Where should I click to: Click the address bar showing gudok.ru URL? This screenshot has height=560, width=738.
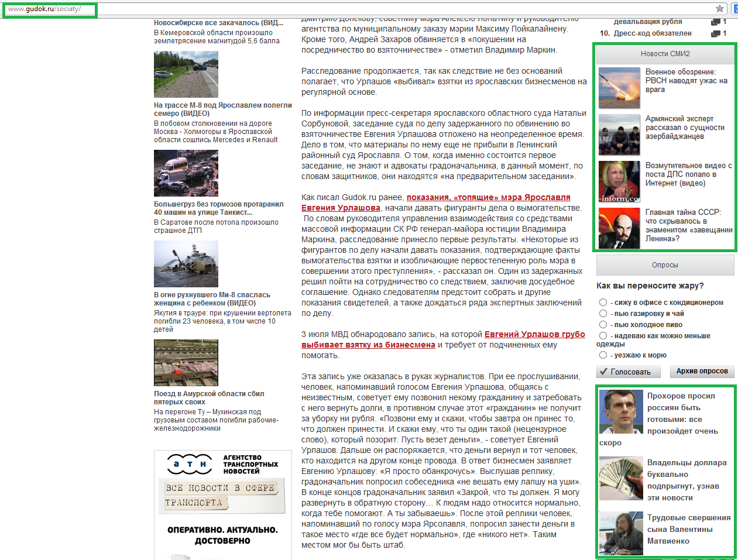pos(351,9)
